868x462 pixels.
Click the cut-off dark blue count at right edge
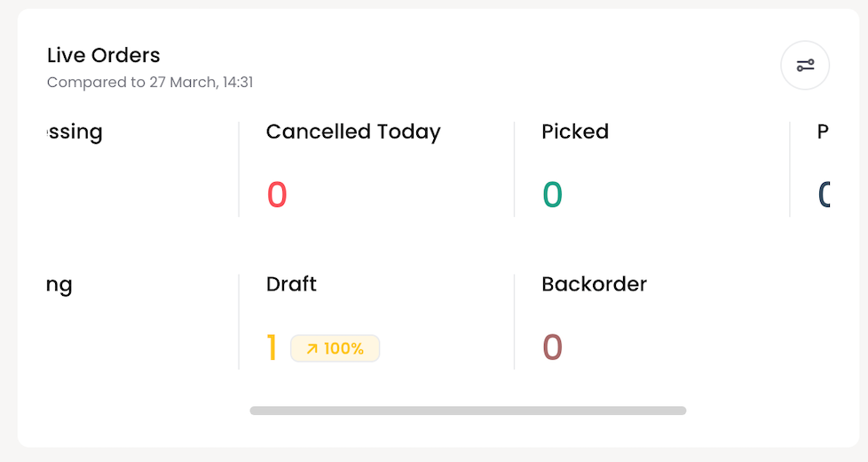point(825,195)
